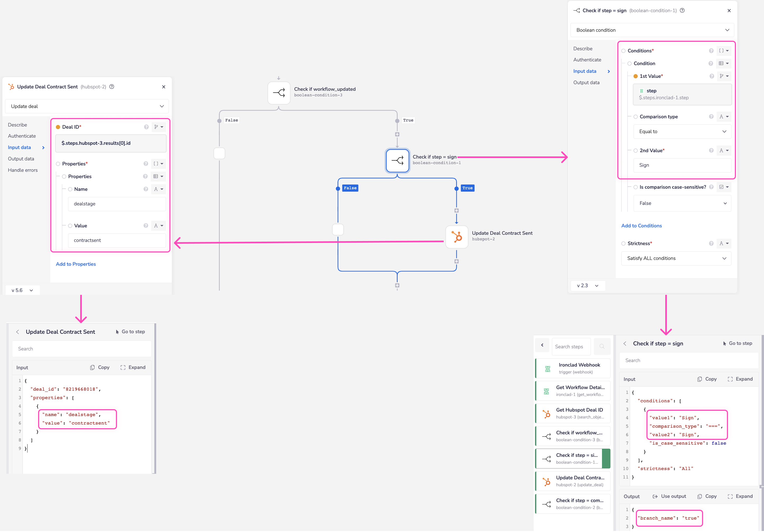
Task: Click the Use output icon in Output header
Action: pyautogui.click(x=655, y=496)
